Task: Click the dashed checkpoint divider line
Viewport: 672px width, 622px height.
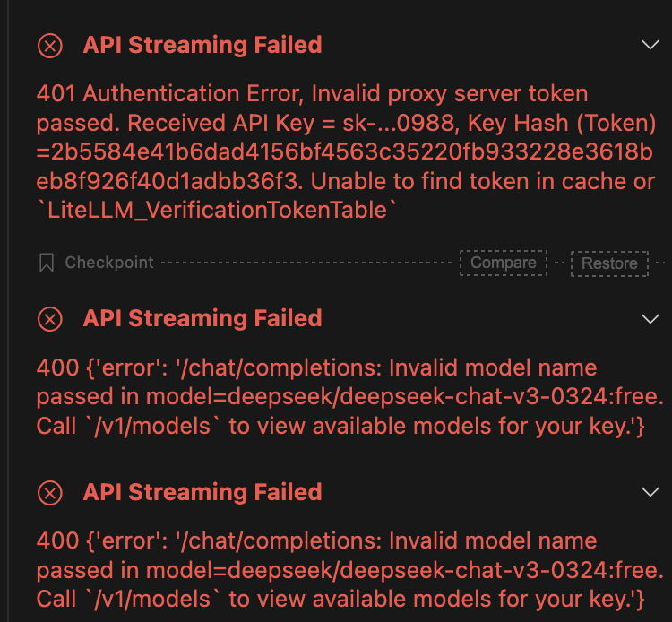Action: click(x=305, y=263)
